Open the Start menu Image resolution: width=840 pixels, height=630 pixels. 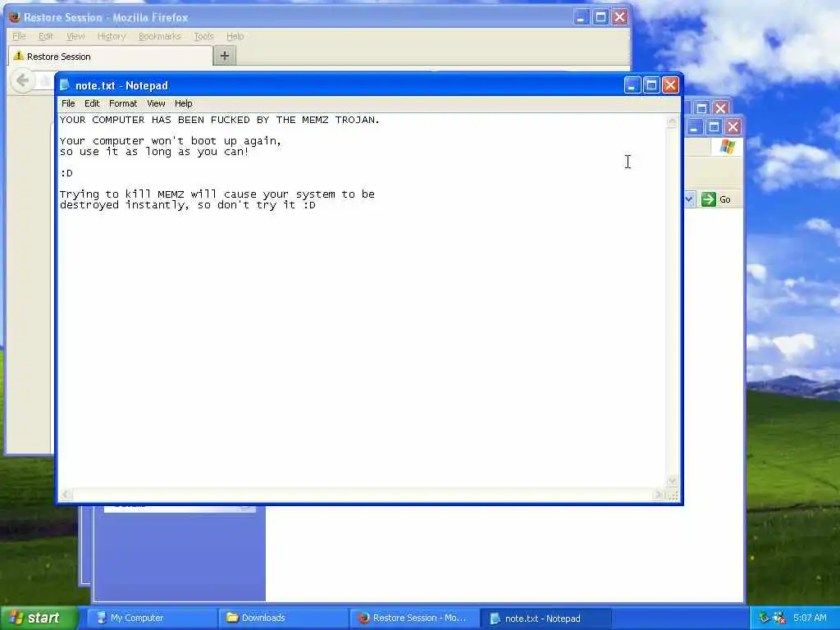(x=39, y=618)
